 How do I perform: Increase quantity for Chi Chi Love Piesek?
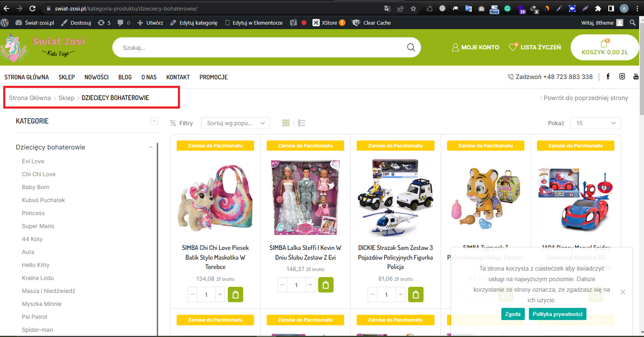tap(220, 295)
